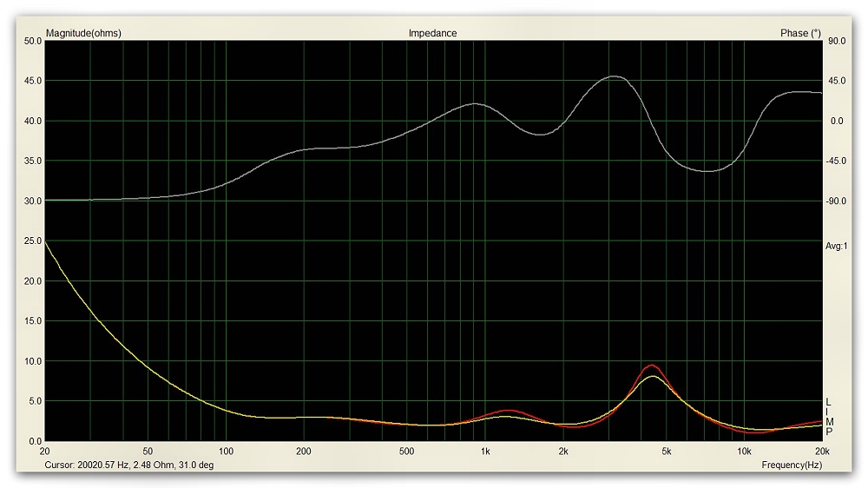868x488 pixels.
Task: Click the 50.0 magnitude tick label
Action: (33, 41)
